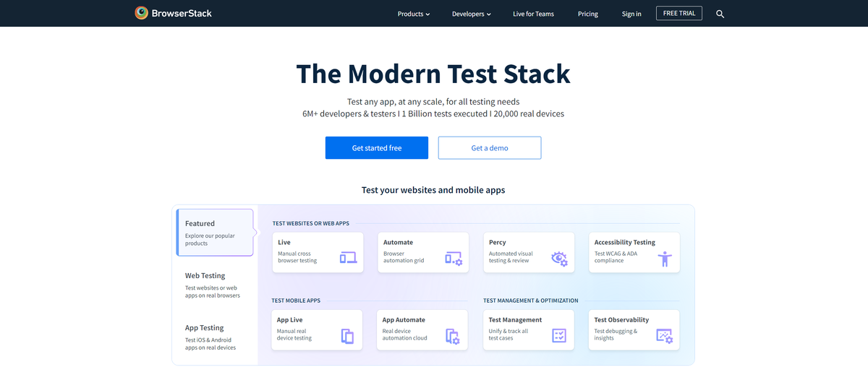Click the FREE TRIAL button

[679, 13]
